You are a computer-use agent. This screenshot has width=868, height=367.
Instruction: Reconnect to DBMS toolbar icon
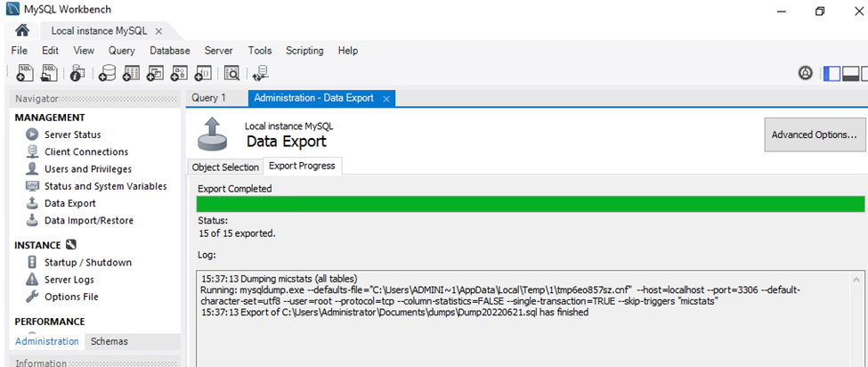260,72
